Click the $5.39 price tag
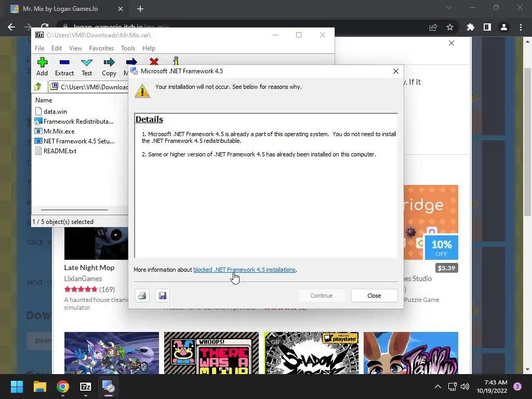 446,268
